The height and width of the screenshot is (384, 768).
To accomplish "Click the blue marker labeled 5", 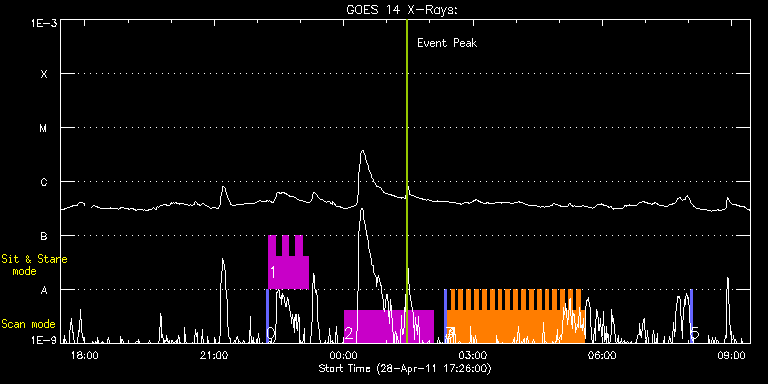I will 691,316.
